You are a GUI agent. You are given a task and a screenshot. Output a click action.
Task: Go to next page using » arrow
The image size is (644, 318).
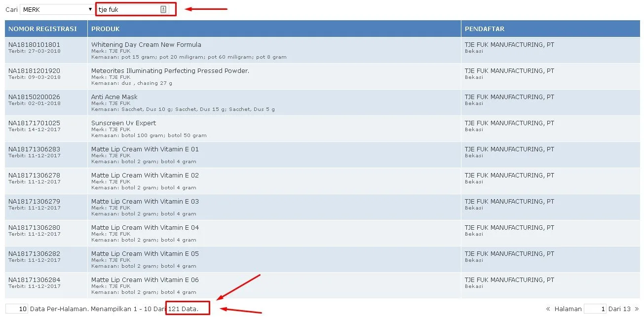click(637, 309)
